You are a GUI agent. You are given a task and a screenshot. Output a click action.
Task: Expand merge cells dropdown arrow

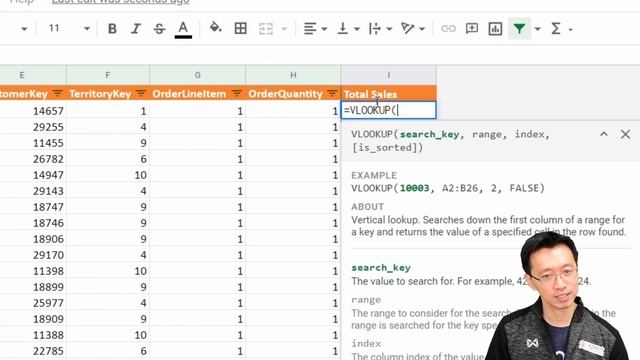point(284,29)
